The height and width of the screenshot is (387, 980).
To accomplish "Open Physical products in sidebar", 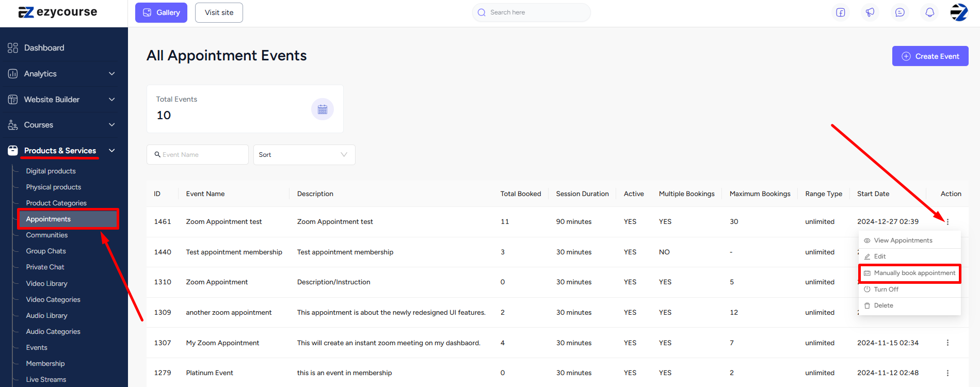I will pyautogui.click(x=54, y=187).
